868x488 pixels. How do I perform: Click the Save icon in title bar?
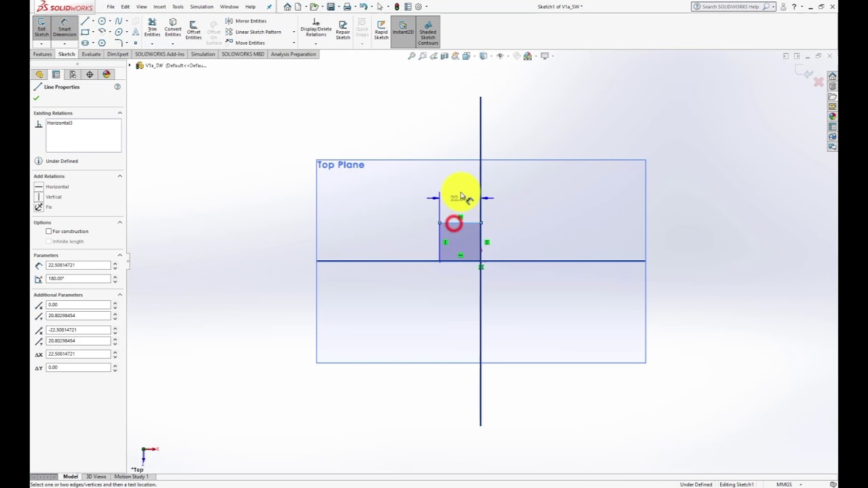tap(330, 7)
